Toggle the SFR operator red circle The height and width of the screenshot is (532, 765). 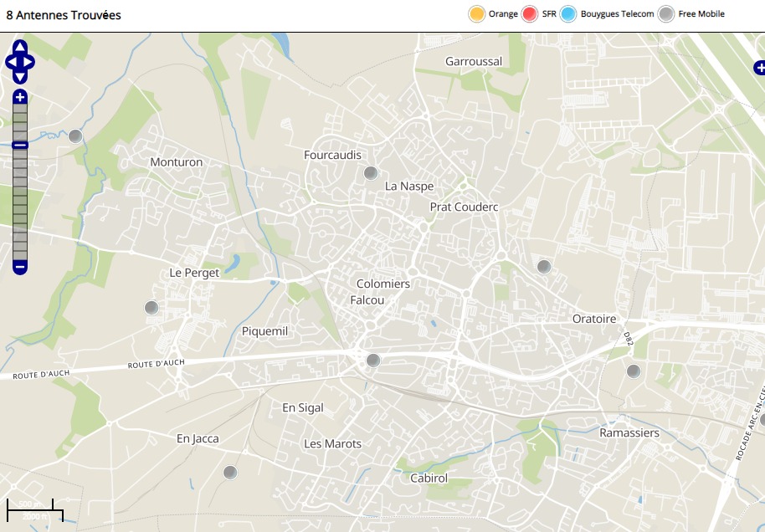(529, 14)
